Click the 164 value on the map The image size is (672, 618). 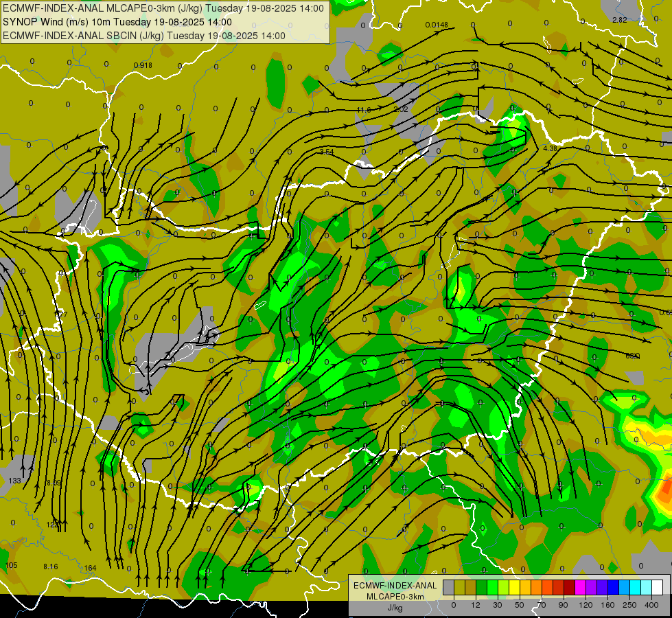click(x=90, y=569)
